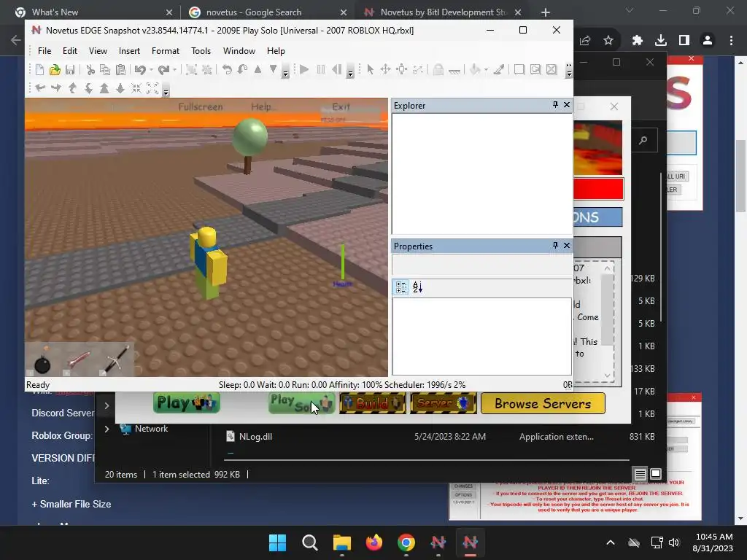Click the Undo arrow icon
The image size is (747, 560).
click(x=140, y=70)
